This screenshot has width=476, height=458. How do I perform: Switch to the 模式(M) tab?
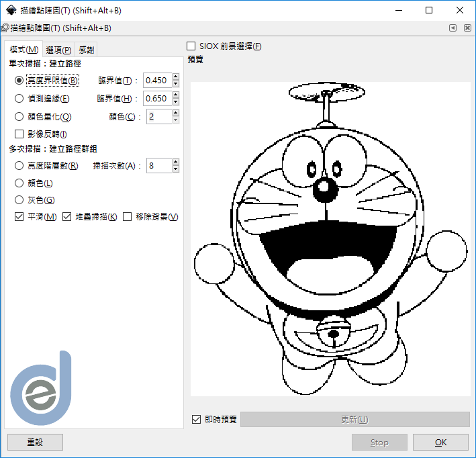tap(23, 50)
